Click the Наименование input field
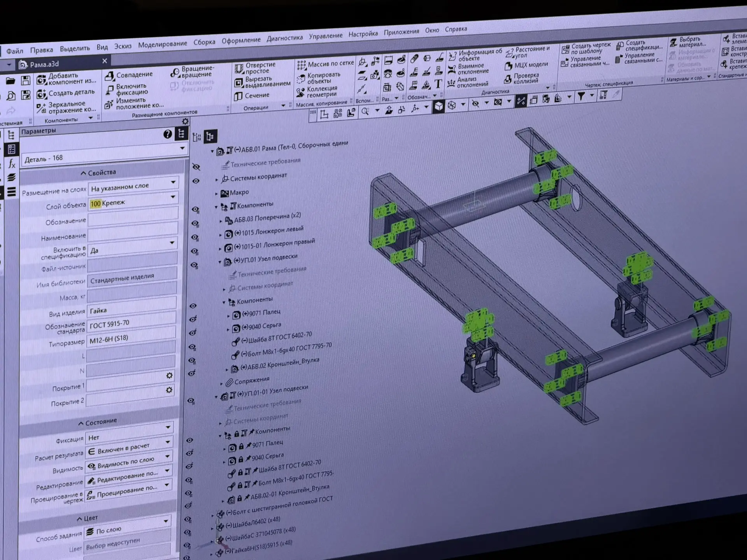 (x=133, y=233)
